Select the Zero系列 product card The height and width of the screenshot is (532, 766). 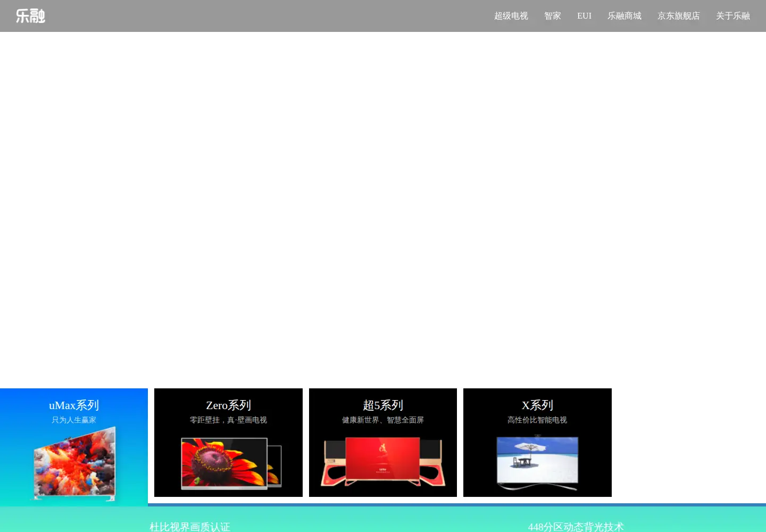coord(228,443)
